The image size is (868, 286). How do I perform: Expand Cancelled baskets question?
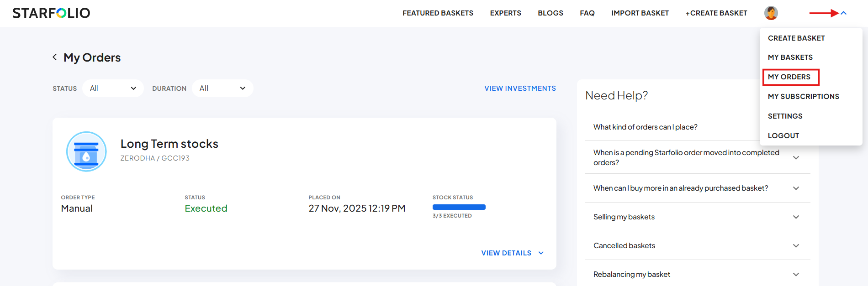pos(795,246)
